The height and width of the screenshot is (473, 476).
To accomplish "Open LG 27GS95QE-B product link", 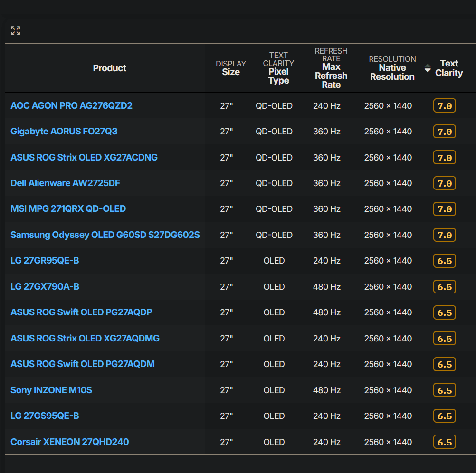I will coord(45,416).
